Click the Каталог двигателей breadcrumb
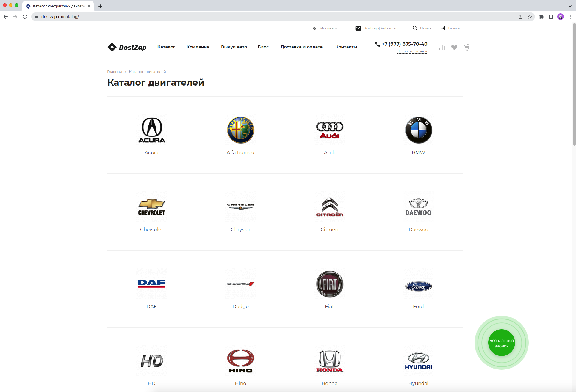Screen dimensions: 576x392 (x=147, y=72)
